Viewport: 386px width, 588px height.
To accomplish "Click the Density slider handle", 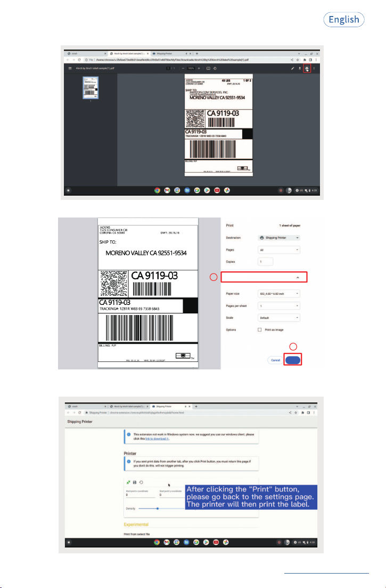I will (158, 509).
